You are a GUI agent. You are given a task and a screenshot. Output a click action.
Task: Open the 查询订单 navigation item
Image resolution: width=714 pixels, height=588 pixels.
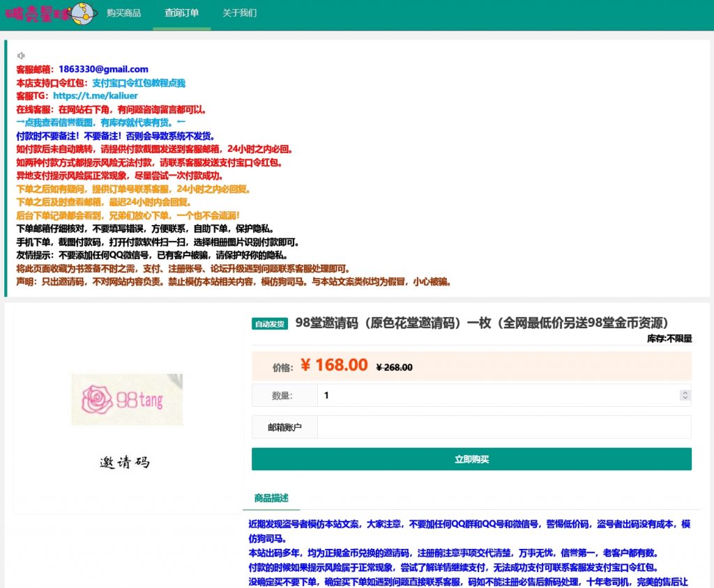182,13
